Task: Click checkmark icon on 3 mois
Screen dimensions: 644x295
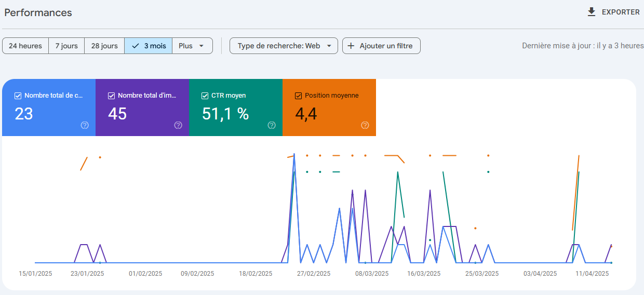Action: click(x=136, y=46)
